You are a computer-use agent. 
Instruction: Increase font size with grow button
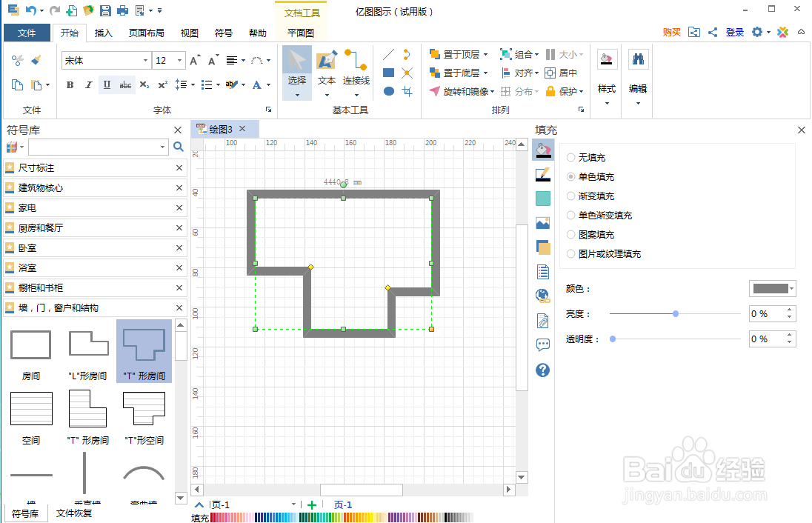click(195, 61)
